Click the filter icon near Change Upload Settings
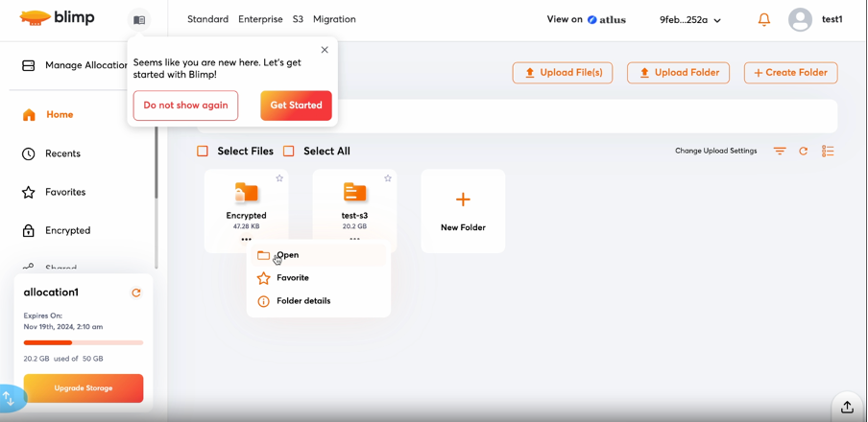868x422 pixels. click(x=780, y=152)
